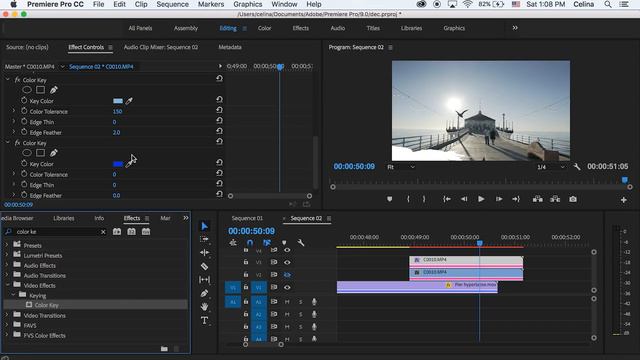The width and height of the screenshot is (640, 360).
Task: Step back one frame
Action: coord(464,199)
